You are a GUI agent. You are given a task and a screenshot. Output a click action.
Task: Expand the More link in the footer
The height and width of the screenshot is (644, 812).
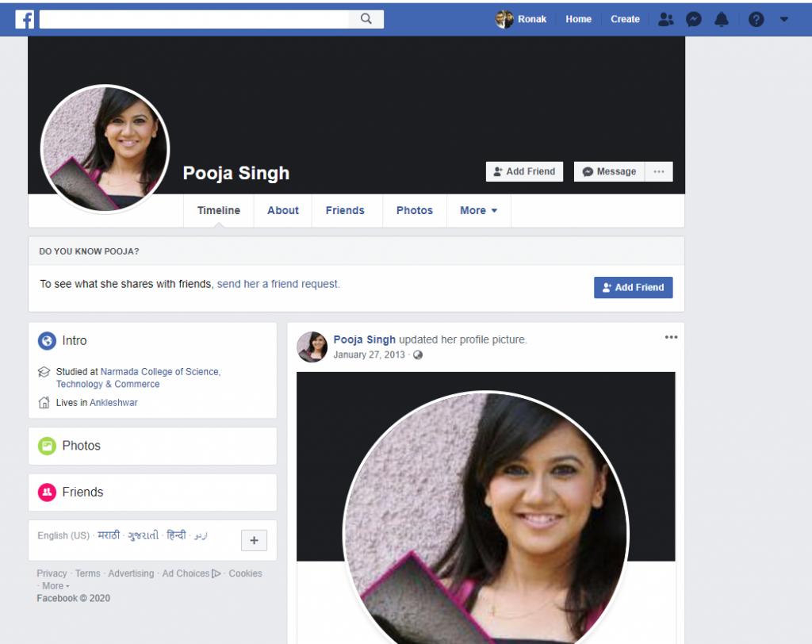[52, 585]
